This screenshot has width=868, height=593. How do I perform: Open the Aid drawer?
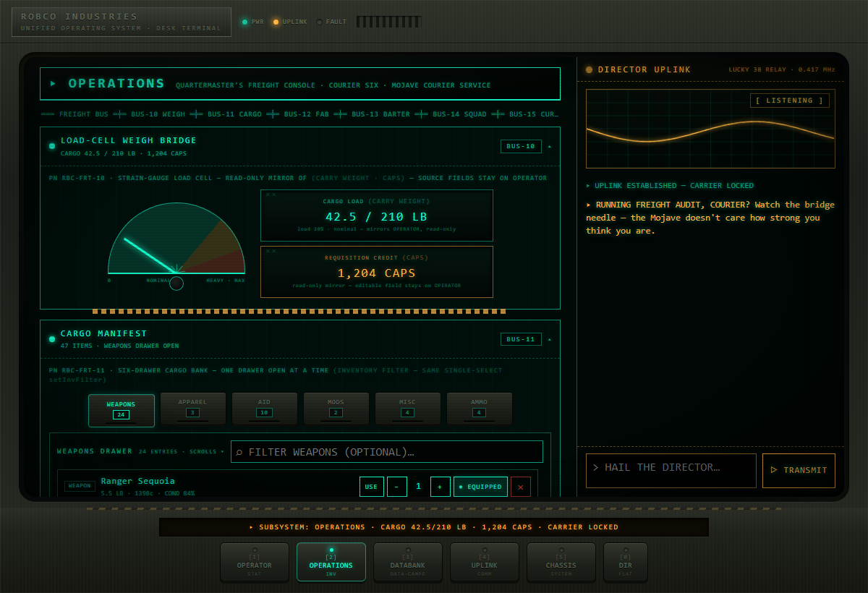point(264,409)
